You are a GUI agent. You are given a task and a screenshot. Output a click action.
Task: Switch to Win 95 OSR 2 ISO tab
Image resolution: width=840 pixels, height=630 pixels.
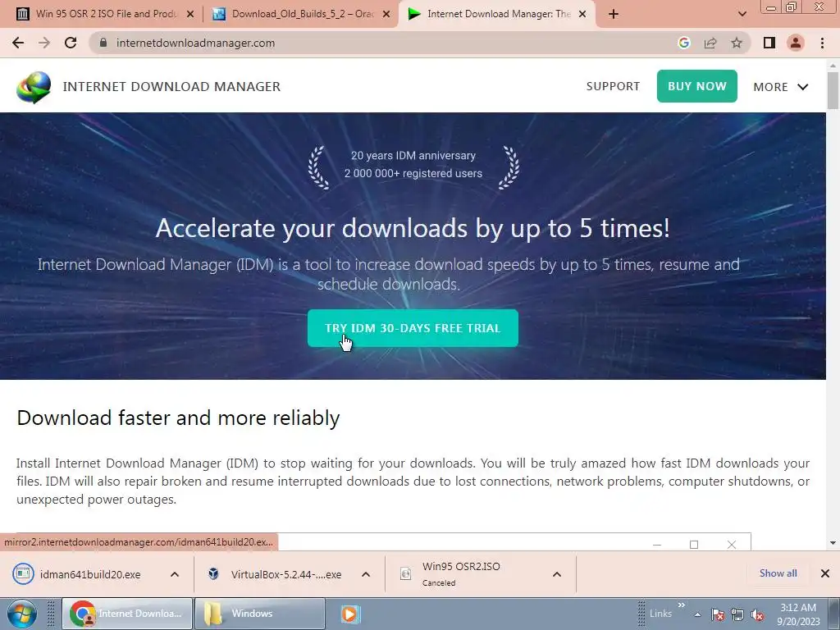(x=104, y=14)
